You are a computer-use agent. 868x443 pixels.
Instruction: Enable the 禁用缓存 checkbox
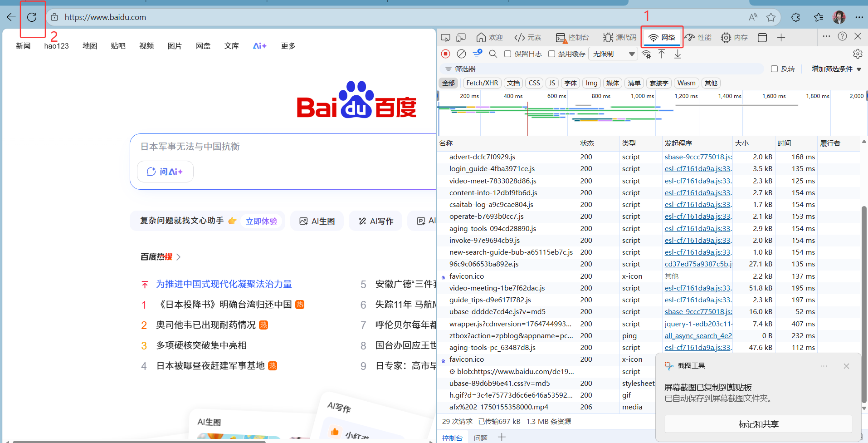551,54
